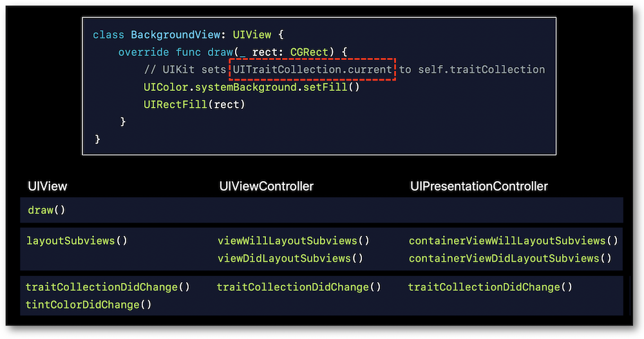This screenshot has height=339, width=644.
Task: Click viewDidLayoutSubviews() method
Action: 290,258
